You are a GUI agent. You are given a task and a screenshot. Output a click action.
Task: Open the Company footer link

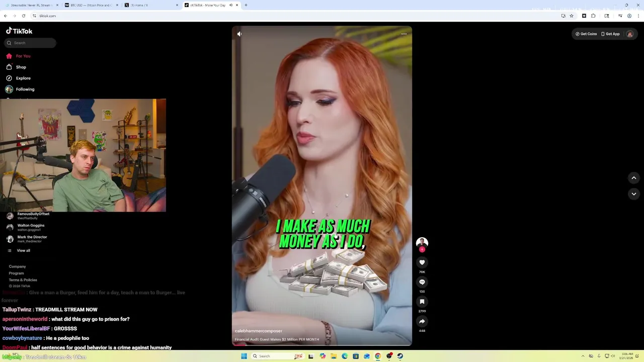[17, 266]
